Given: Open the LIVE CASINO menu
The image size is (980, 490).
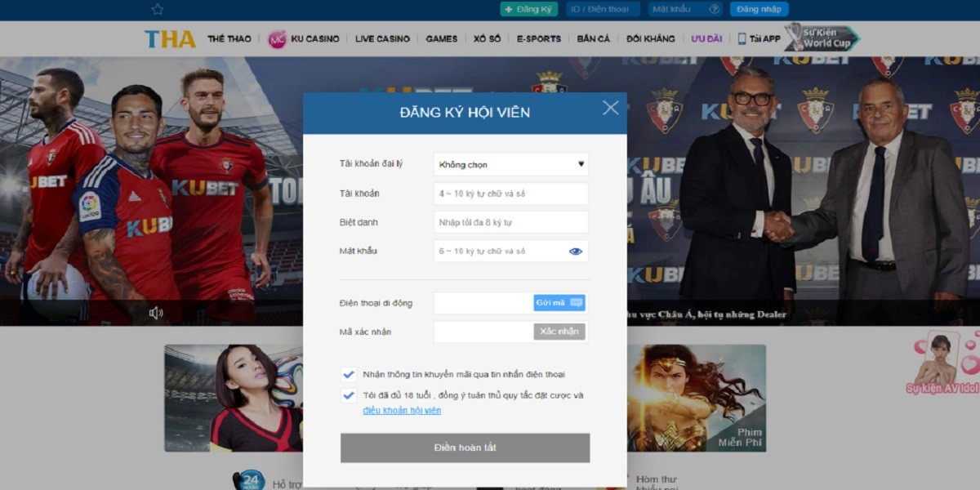Looking at the screenshot, I should pyautogui.click(x=382, y=38).
